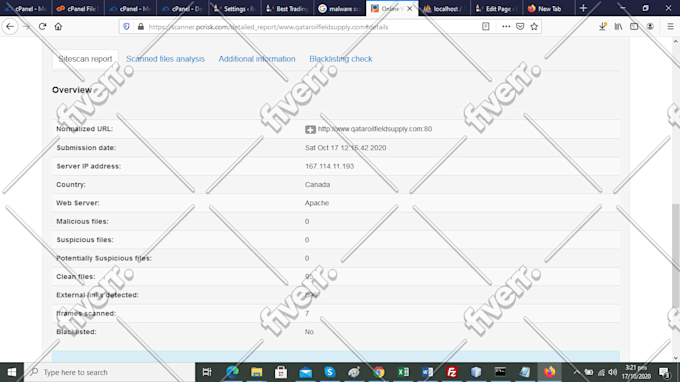680x382 pixels.
Task: Open Excel from the taskbar
Action: pos(403,372)
